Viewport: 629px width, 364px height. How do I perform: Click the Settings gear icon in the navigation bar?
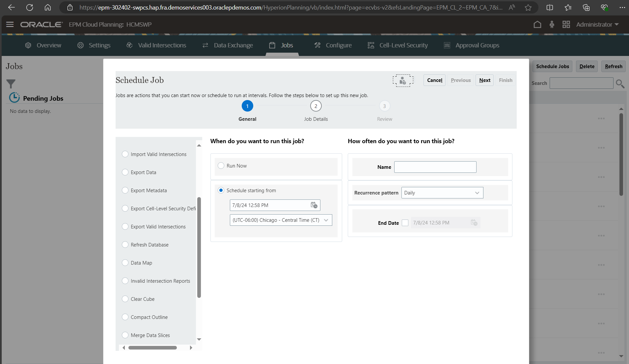pyautogui.click(x=80, y=45)
